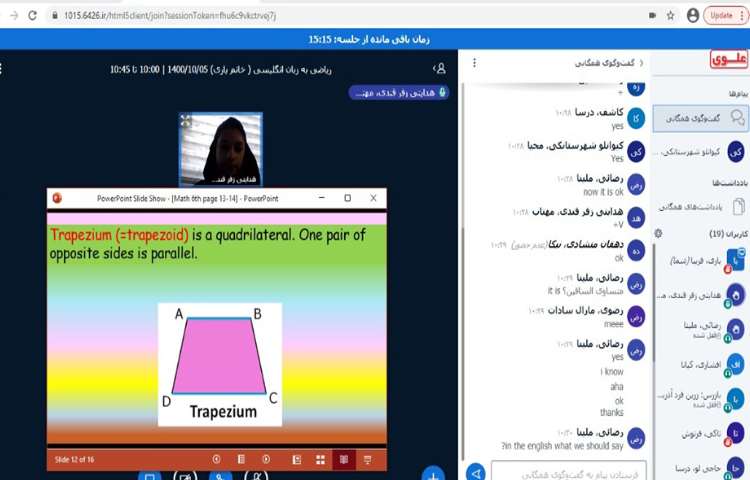
Task: Send the chat message with arrow button
Action: pyautogui.click(x=476, y=473)
